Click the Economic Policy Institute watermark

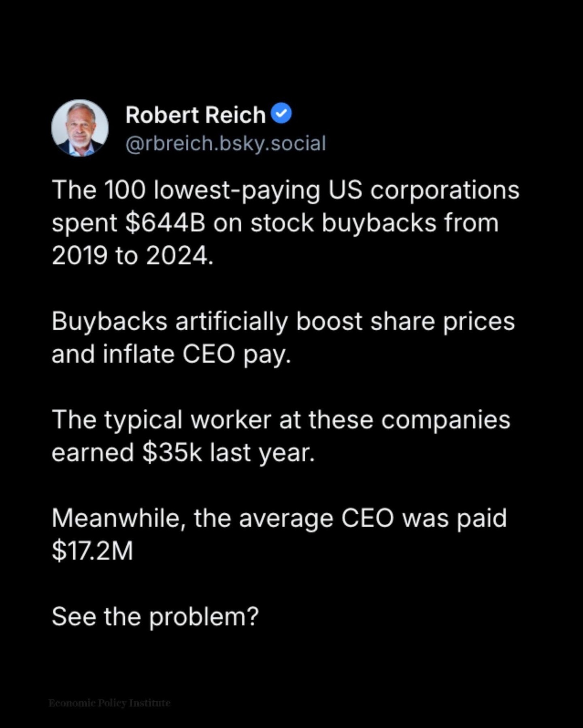(109, 703)
